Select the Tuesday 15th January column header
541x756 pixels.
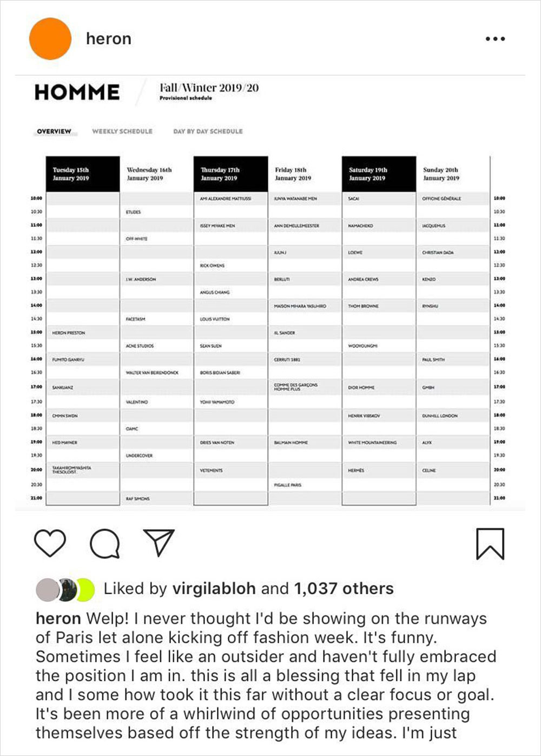click(82, 174)
